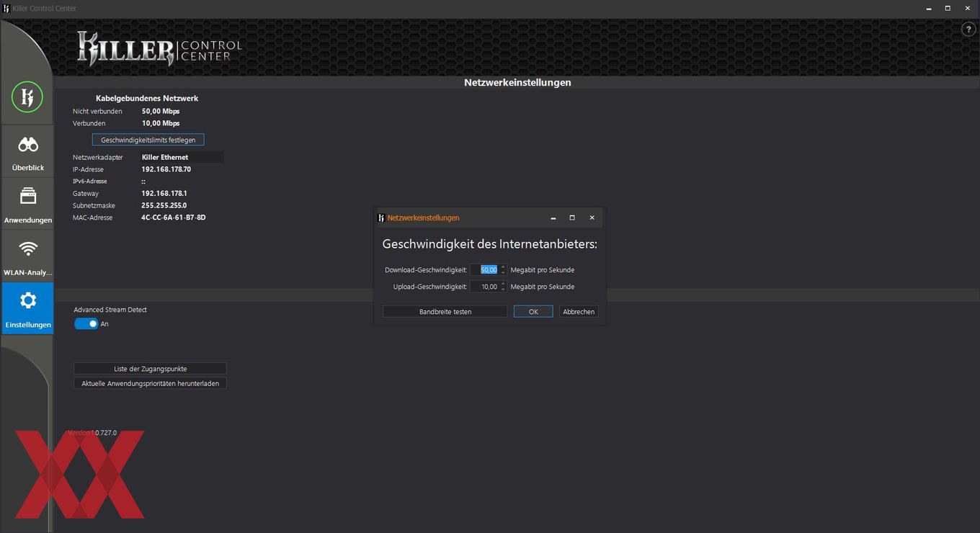Decrease download speed with down arrow

(503, 272)
